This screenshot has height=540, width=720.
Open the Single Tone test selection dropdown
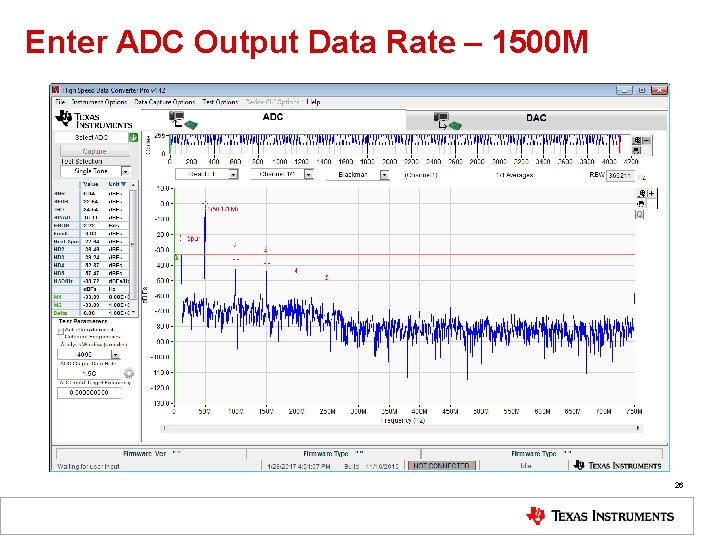click(125, 171)
